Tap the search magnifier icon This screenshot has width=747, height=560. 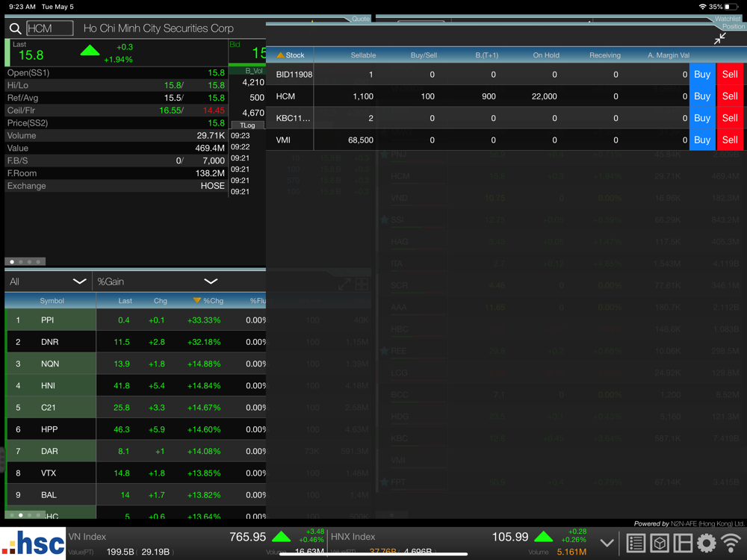(x=15, y=28)
